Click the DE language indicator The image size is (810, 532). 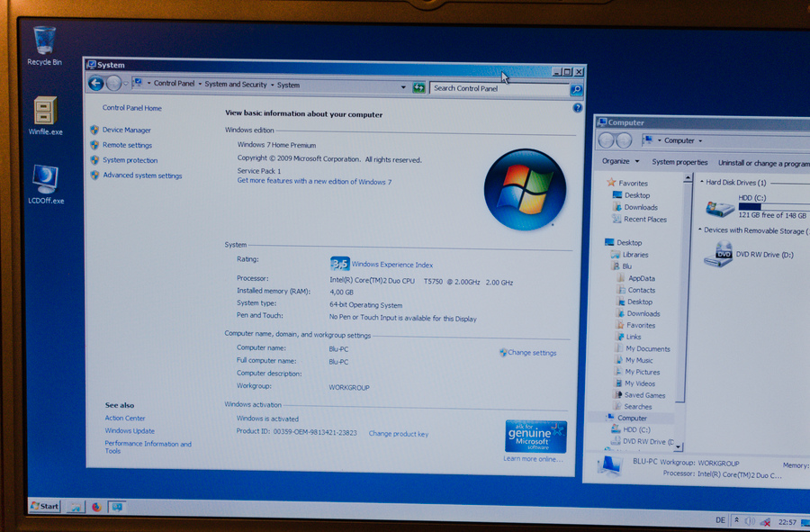click(x=720, y=520)
